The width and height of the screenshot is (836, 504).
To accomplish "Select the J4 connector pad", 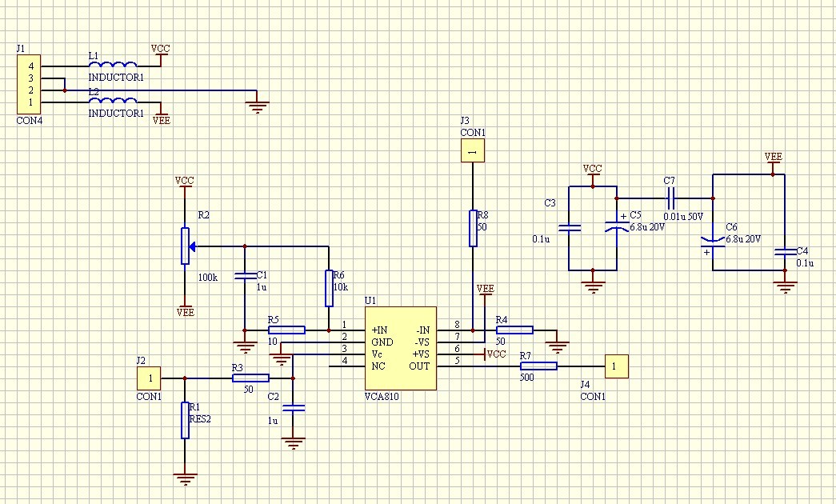I will pos(616,366).
